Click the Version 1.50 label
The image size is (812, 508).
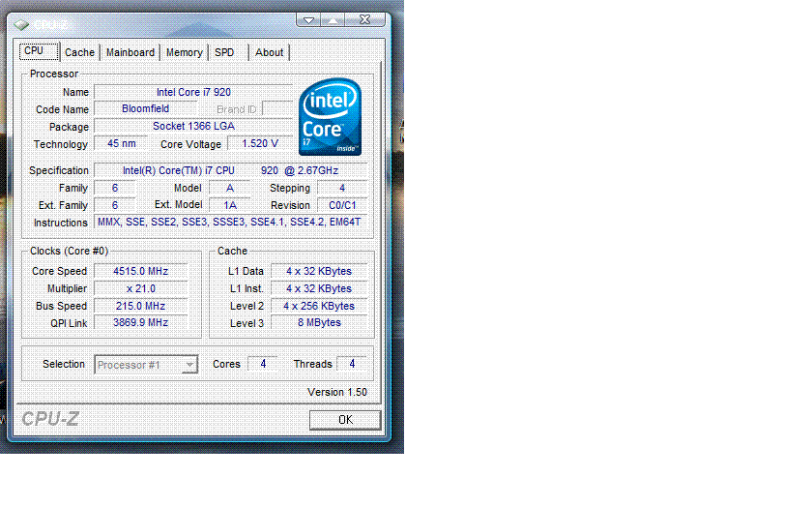click(337, 392)
